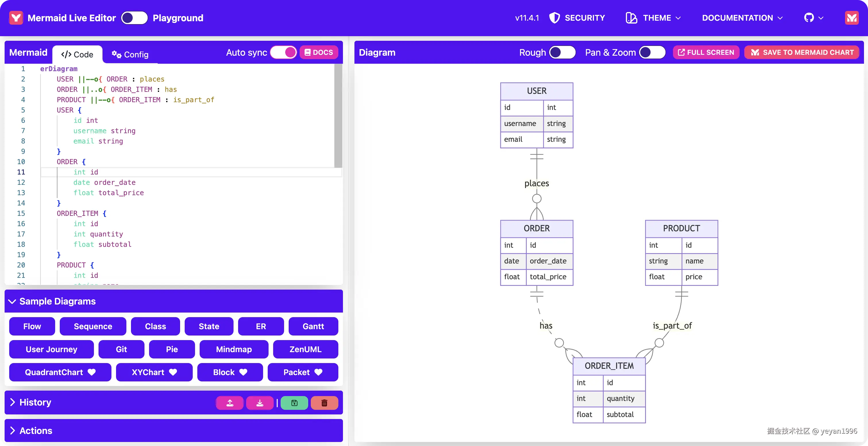Open the Documentation dropdown menu
868x446 pixels.
(x=742, y=18)
